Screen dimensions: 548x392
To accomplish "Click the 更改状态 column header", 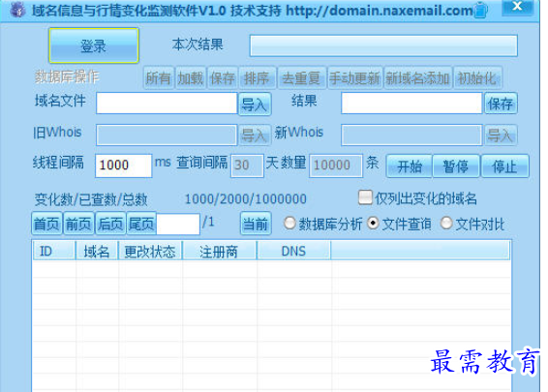I will pyautogui.click(x=150, y=251).
